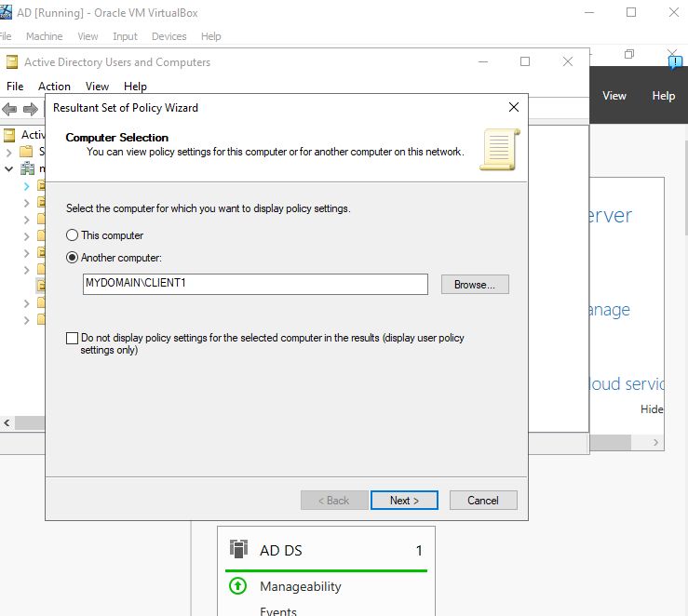This screenshot has width=688, height=616.
Task: Click the domain icon in the tree
Action: [27, 168]
